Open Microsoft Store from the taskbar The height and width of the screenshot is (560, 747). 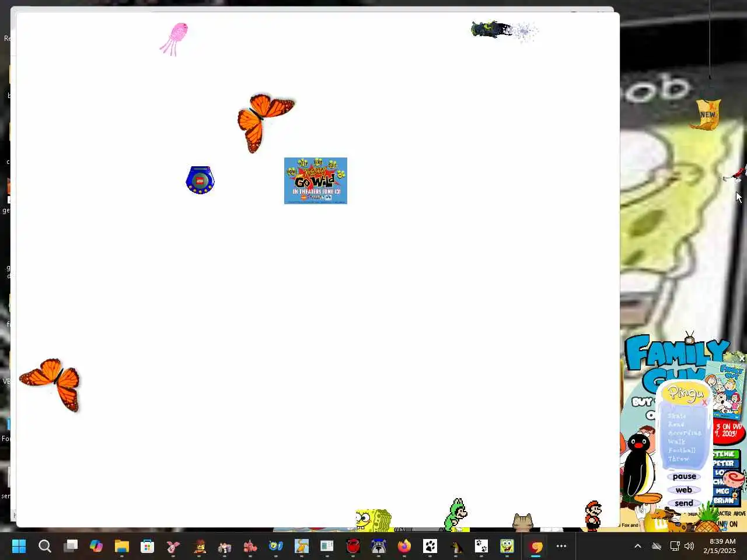tap(148, 546)
